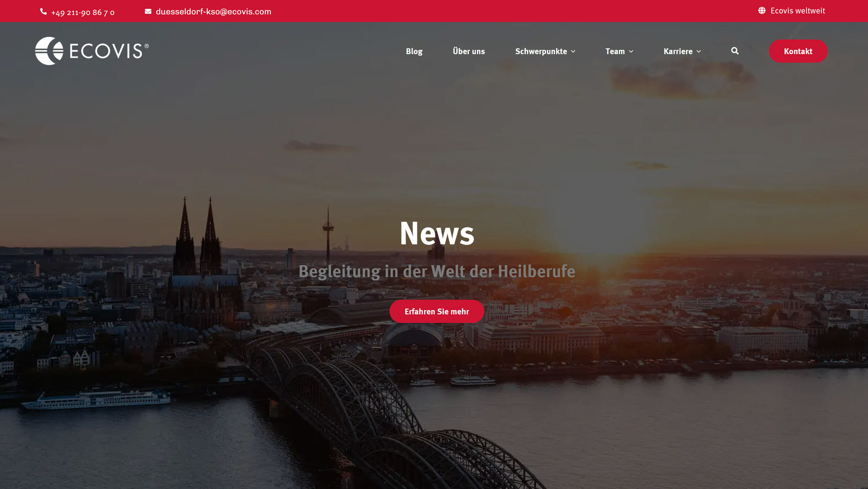Expand the Karriere dropdown arrow
Image resolution: width=868 pixels, height=489 pixels.
click(699, 52)
